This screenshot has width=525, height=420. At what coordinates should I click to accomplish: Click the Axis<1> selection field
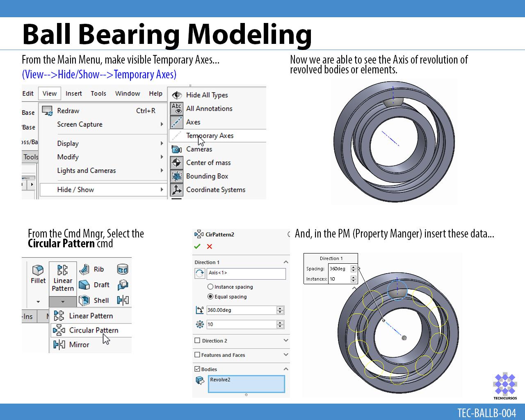[x=246, y=274]
